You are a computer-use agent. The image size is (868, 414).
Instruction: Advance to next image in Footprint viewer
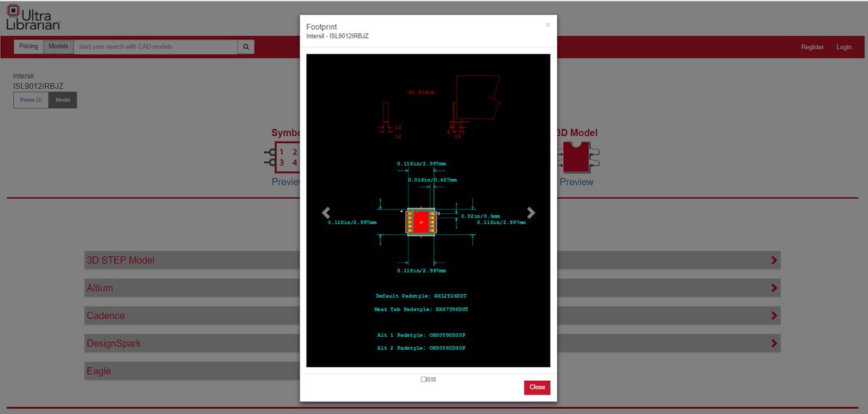[531, 212]
